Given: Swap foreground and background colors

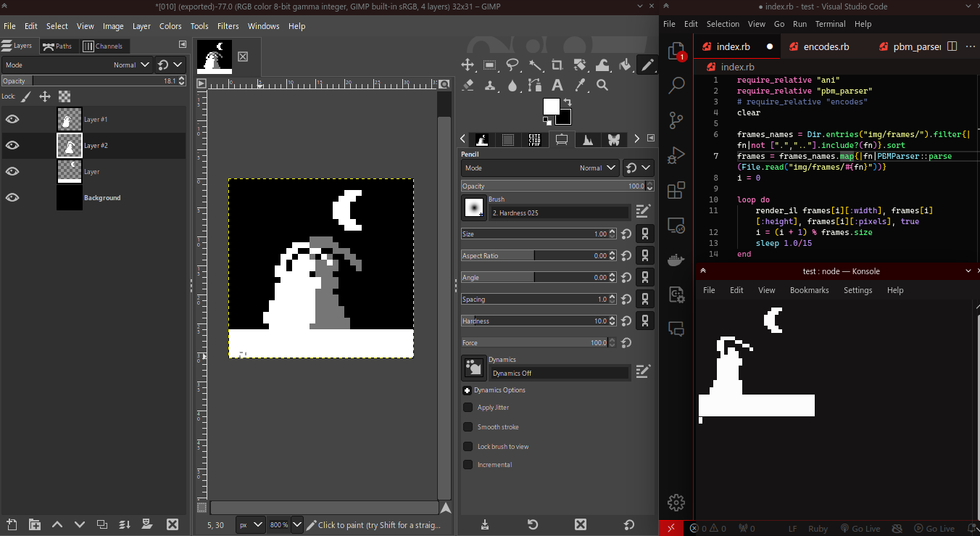Looking at the screenshot, I should (x=568, y=102).
